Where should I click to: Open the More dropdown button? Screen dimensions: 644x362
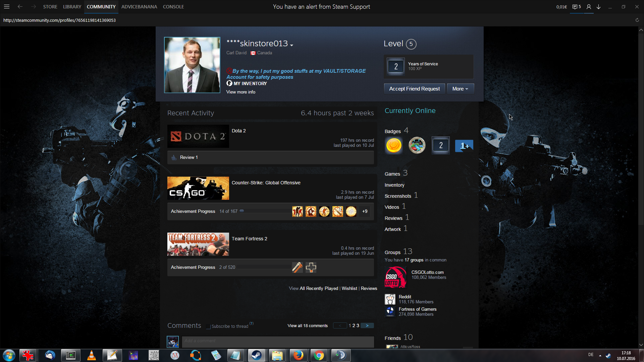point(460,89)
